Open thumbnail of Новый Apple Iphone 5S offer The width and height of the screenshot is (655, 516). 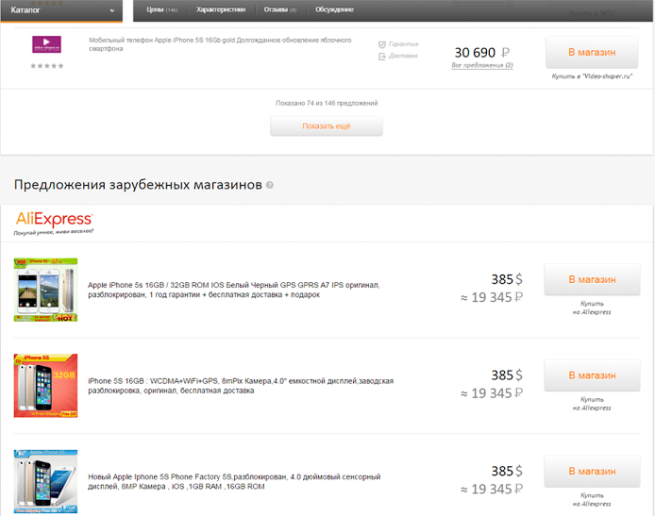46,481
